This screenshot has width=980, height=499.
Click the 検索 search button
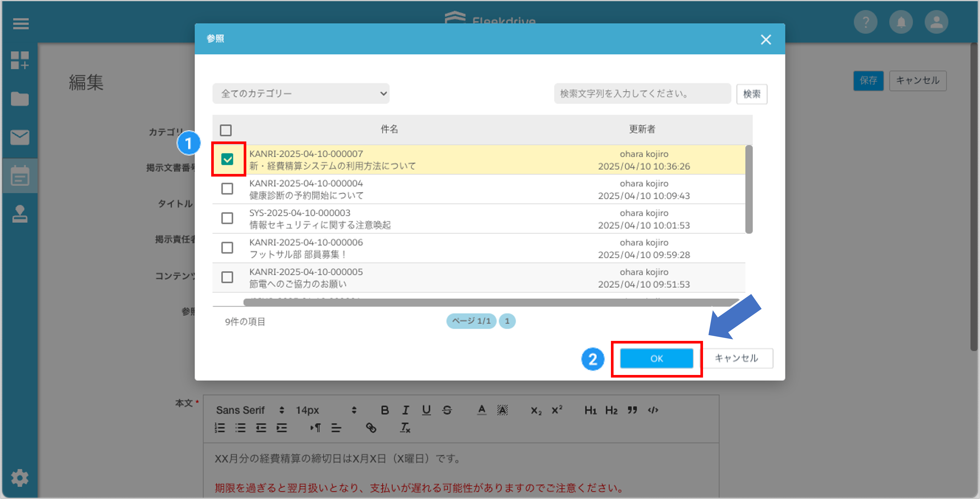point(752,94)
